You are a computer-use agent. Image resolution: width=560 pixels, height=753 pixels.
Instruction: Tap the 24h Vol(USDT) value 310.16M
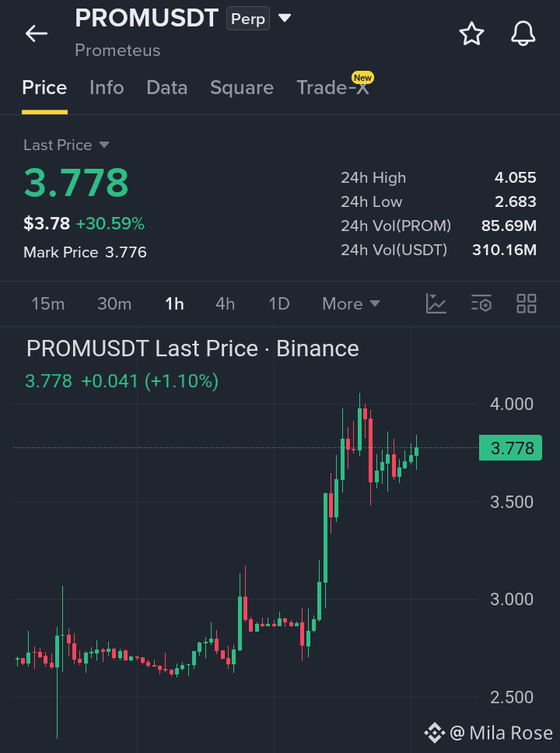point(504,250)
